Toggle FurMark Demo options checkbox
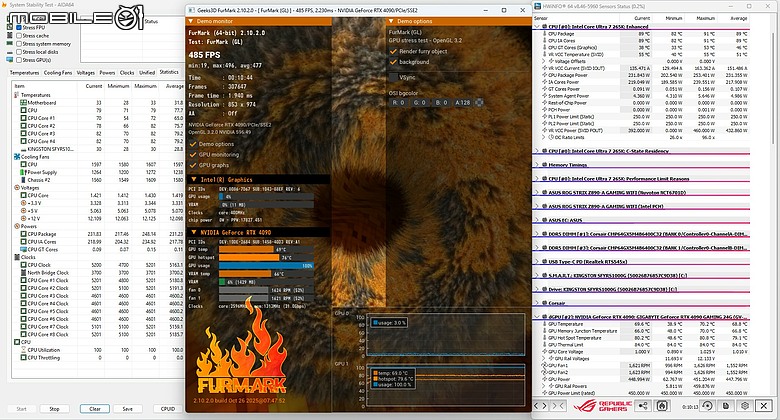Image resolution: width=780 pixels, height=420 pixels. [193, 144]
